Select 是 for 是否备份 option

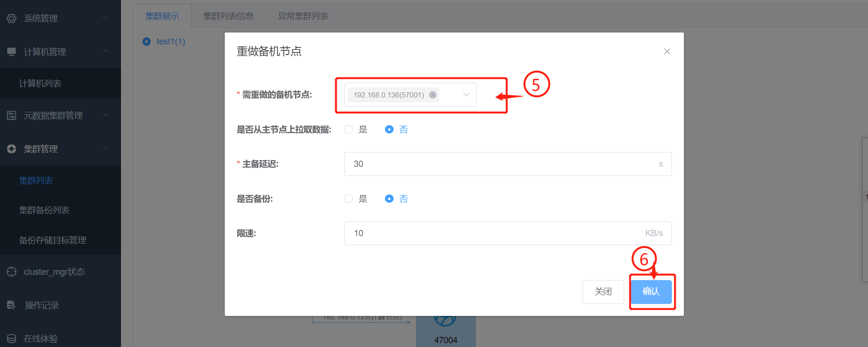tap(349, 199)
